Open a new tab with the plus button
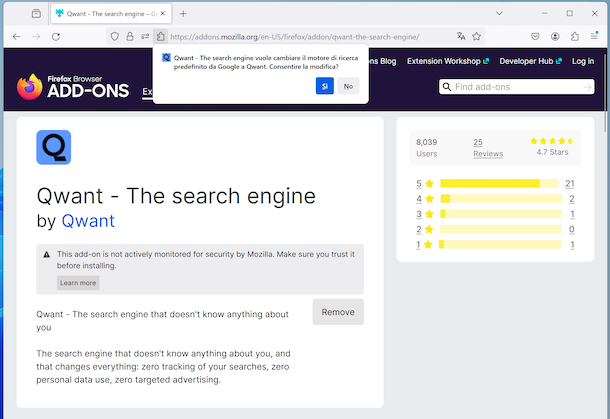 [183, 14]
